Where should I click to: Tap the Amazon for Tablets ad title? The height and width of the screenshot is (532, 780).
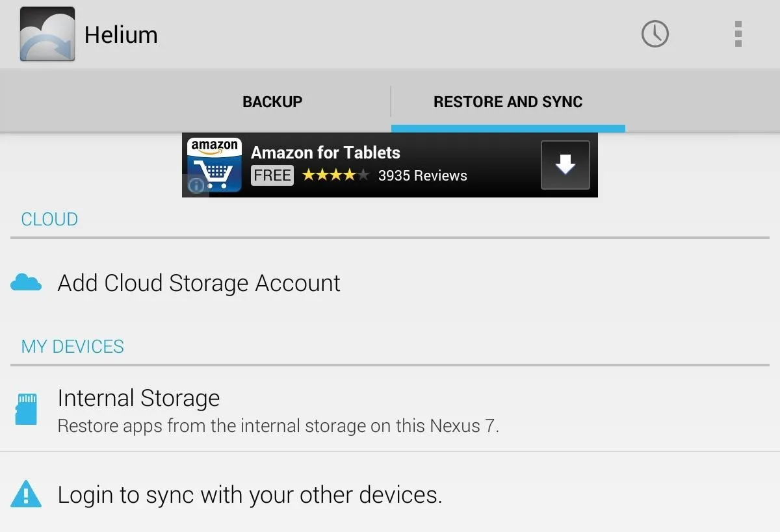(326, 153)
